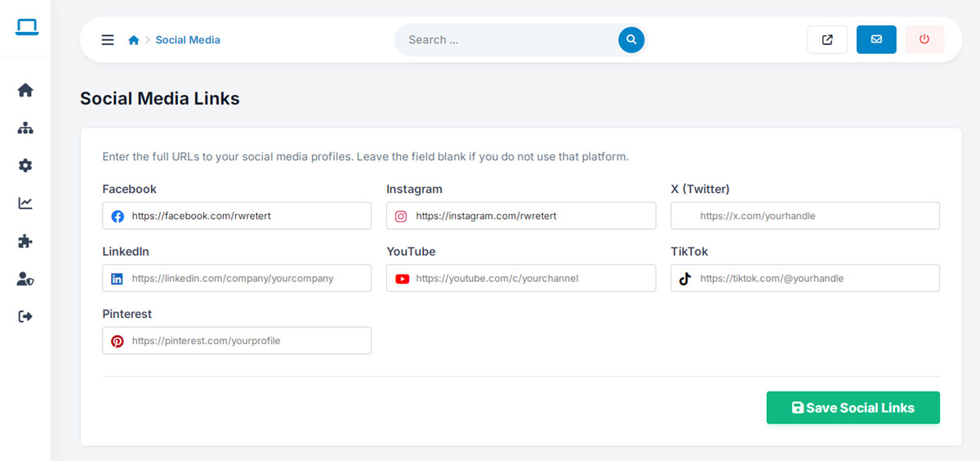Click the Instagram URL input field

tap(521, 216)
